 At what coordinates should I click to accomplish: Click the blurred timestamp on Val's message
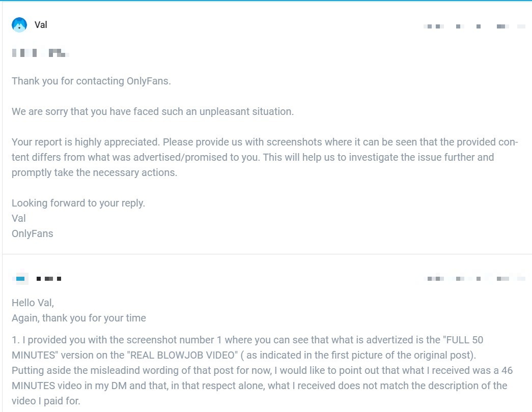tap(474, 26)
